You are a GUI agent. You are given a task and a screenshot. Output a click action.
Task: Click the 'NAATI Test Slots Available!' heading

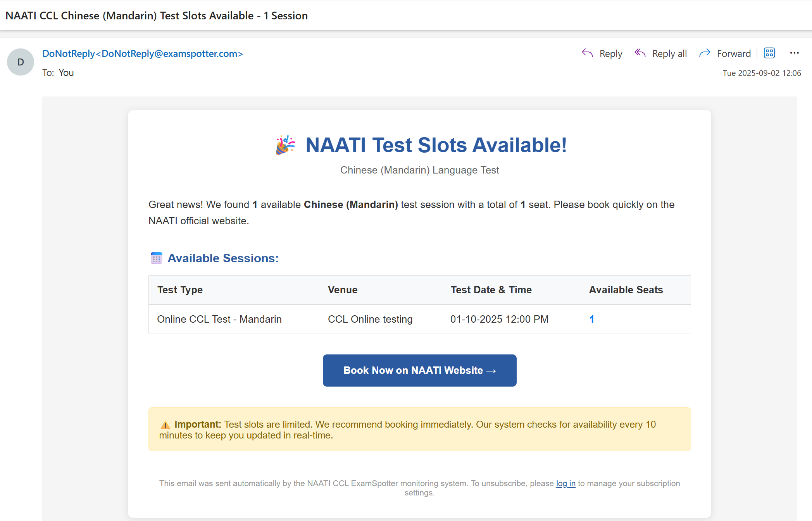pos(436,145)
